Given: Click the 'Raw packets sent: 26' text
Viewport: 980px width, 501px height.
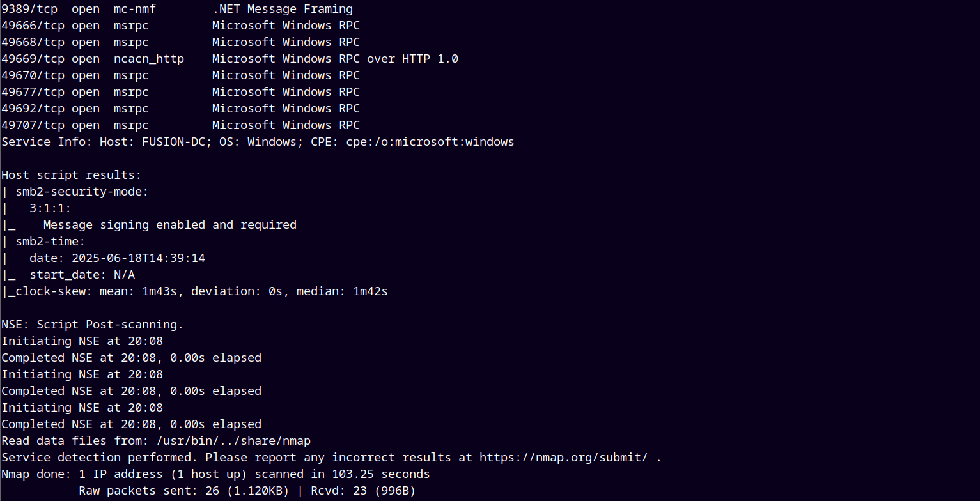Looking at the screenshot, I should 149,491.
